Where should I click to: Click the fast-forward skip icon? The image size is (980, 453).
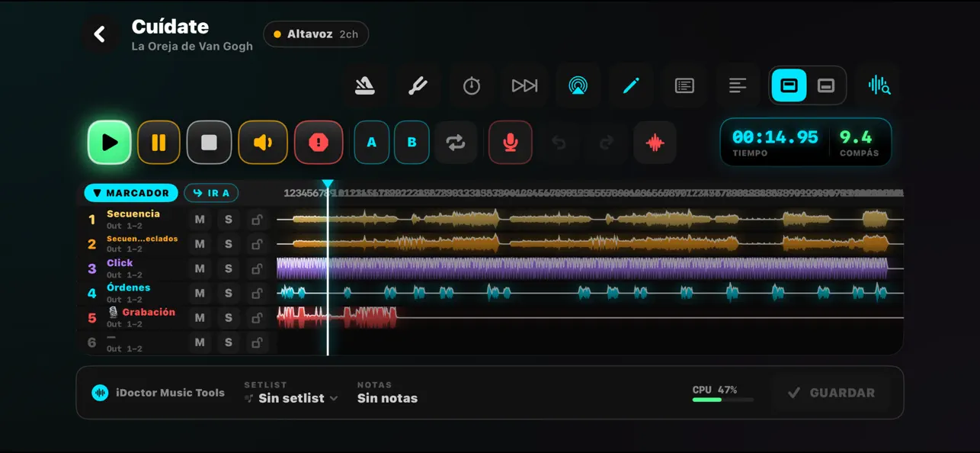(524, 86)
